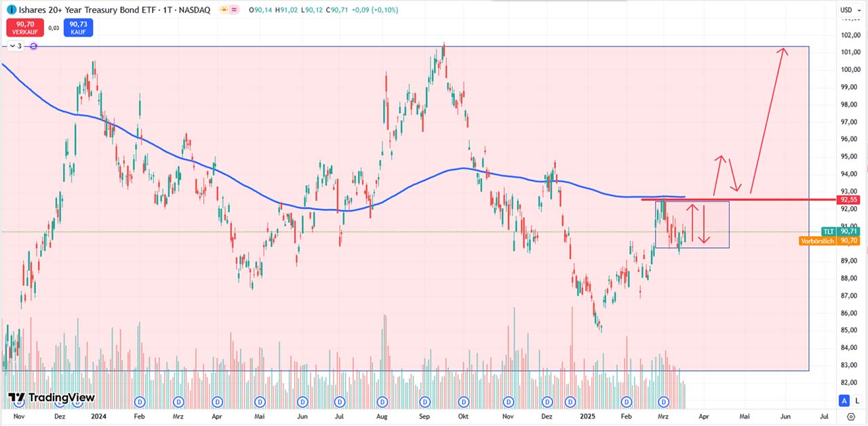Image resolution: width=868 pixels, height=426 pixels.
Task: Toggle logarithmic scale with the L button
Action: [858, 401]
